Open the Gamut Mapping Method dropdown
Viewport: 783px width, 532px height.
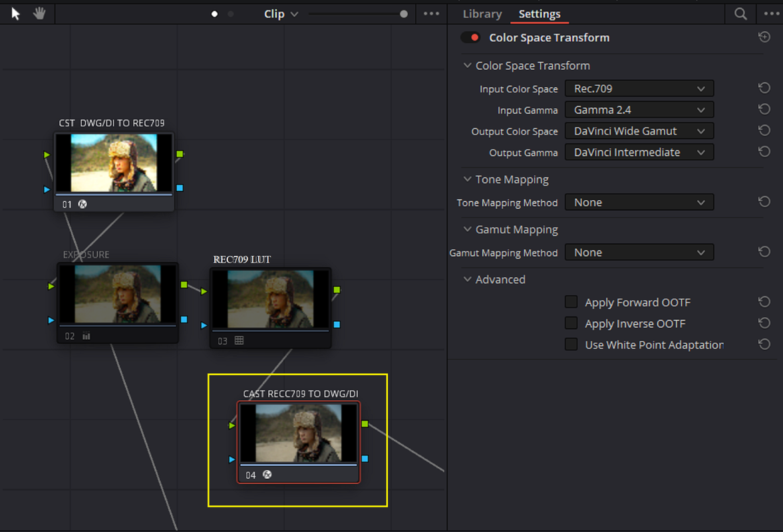(x=639, y=252)
